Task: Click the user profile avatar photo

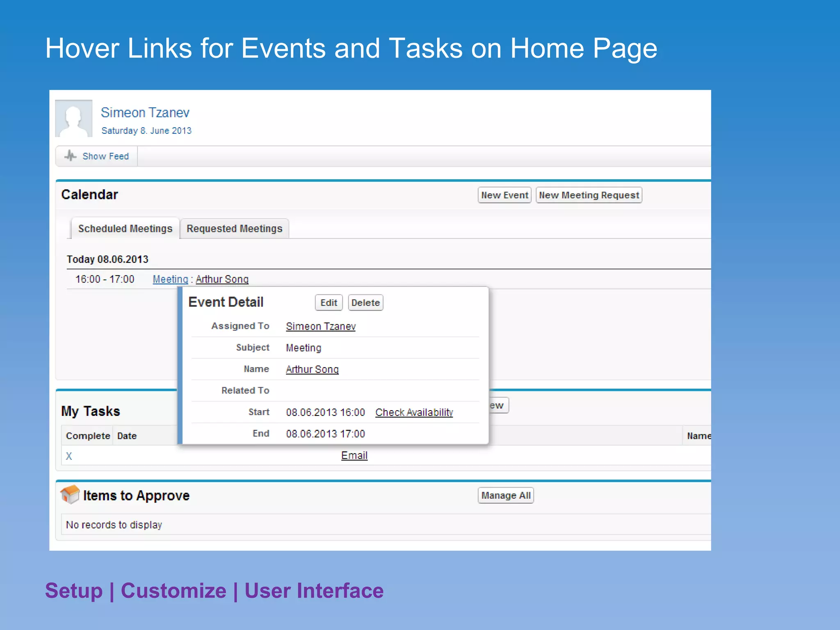Action: tap(74, 118)
